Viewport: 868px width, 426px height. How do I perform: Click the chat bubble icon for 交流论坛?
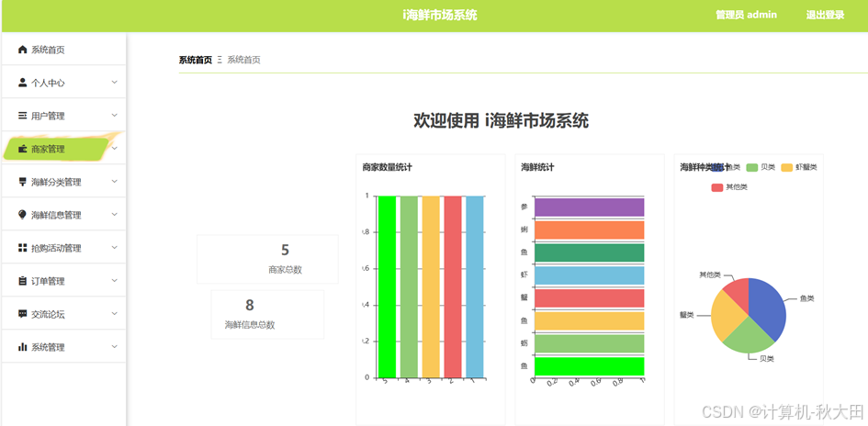pyautogui.click(x=22, y=314)
